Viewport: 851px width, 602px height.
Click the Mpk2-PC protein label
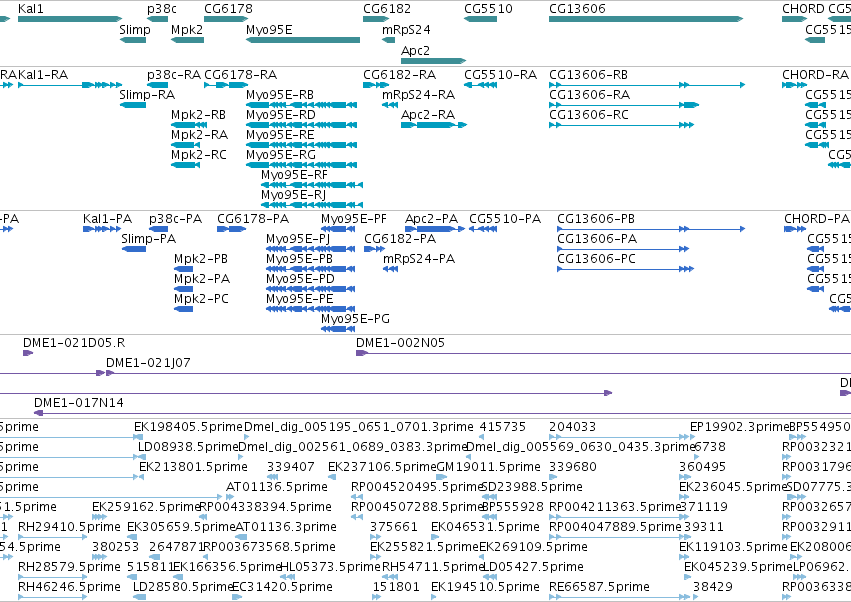pyautogui.click(x=201, y=299)
